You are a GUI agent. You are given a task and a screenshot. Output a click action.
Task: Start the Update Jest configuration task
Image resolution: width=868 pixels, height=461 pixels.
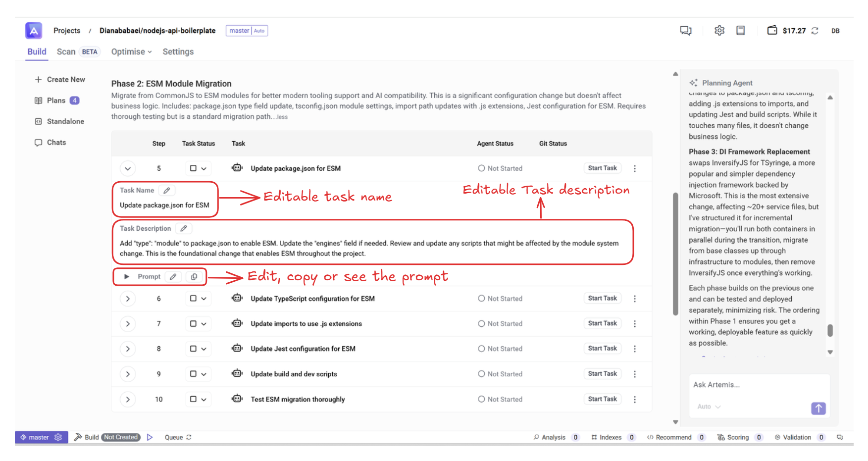click(x=602, y=349)
